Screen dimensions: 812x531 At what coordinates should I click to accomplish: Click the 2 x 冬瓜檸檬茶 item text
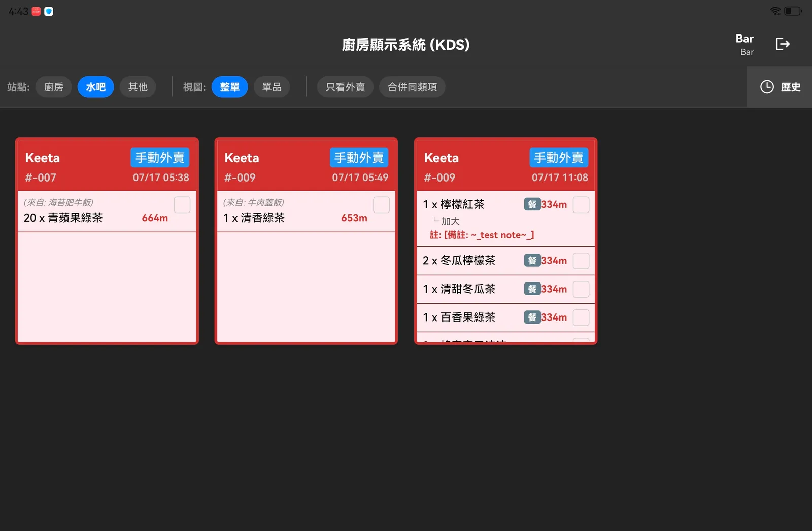point(459,260)
